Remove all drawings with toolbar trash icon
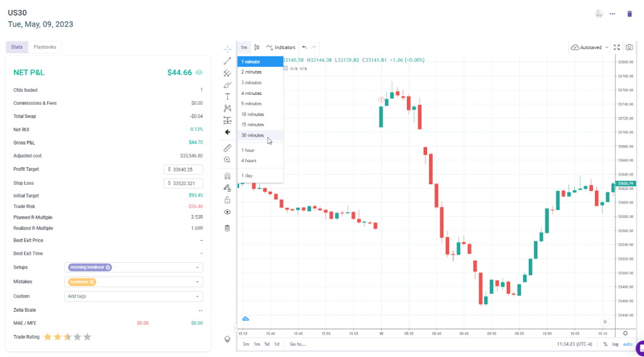The height and width of the screenshot is (357, 644). (228, 228)
